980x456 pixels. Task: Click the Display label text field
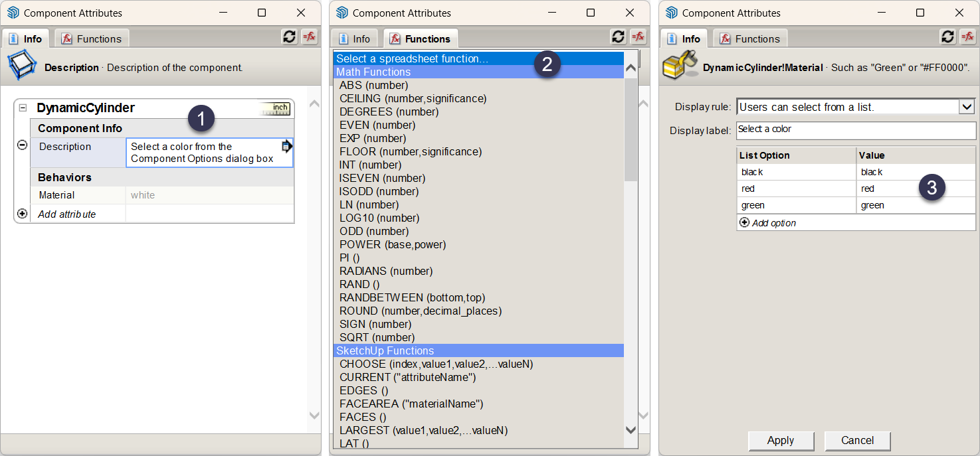point(856,130)
